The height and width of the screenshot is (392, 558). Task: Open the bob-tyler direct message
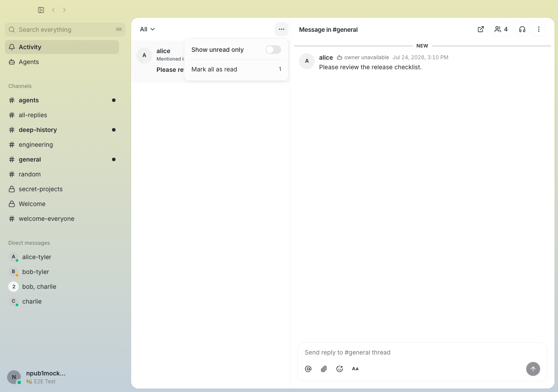62,272
